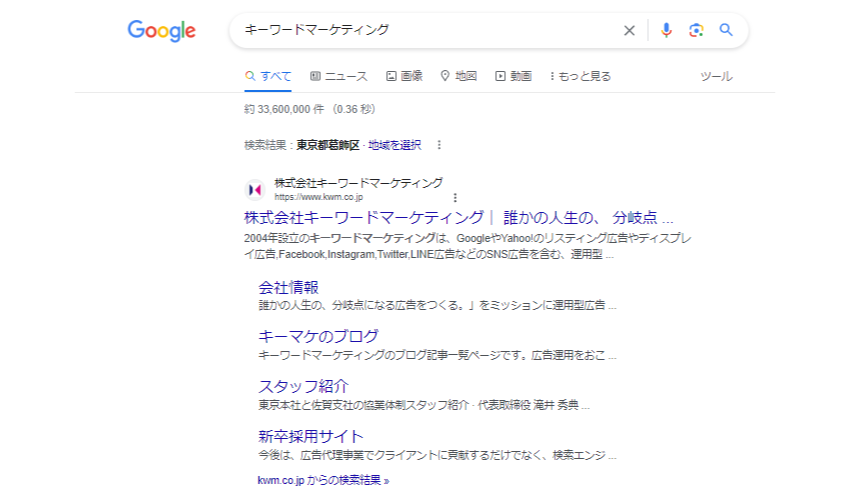This screenshot has width=850, height=494.
Task: Click the 東京都葛飾区 location text
Action: click(328, 145)
